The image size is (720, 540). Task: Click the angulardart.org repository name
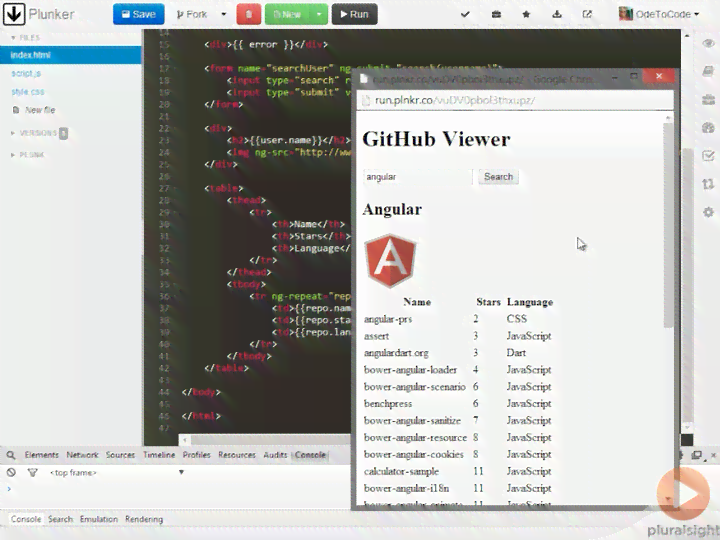(396, 353)
